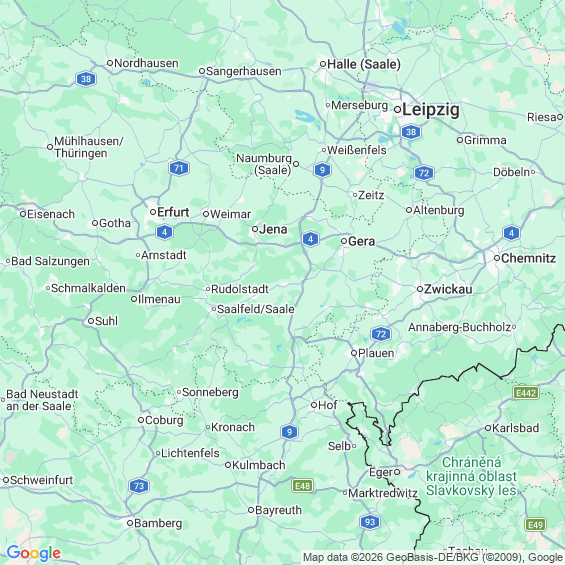Select the Zwickau city marker
Viewport: 565px width, 565px height.
(420, 289)
